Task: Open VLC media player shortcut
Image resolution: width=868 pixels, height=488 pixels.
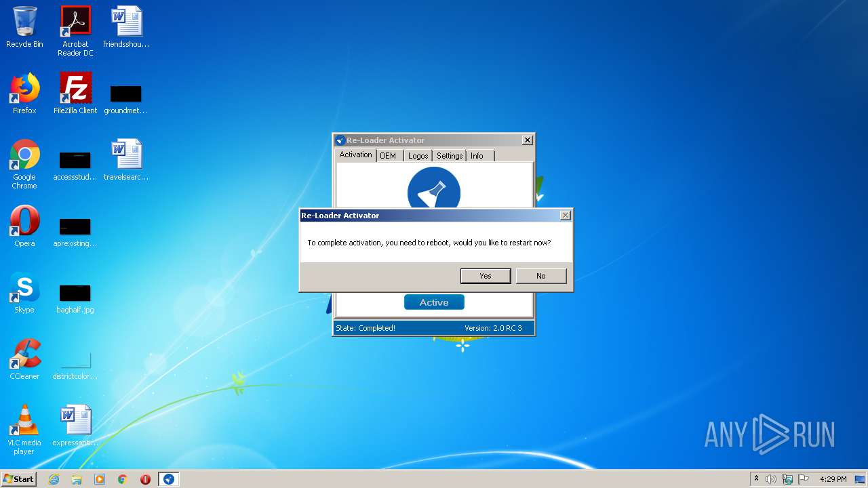Action: [24, 430]
